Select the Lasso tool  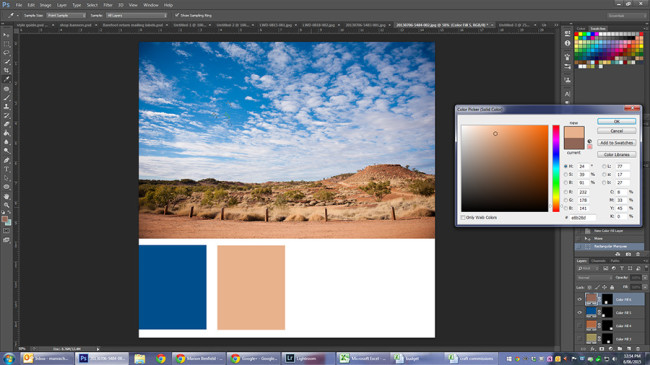[x=6, y=53]
